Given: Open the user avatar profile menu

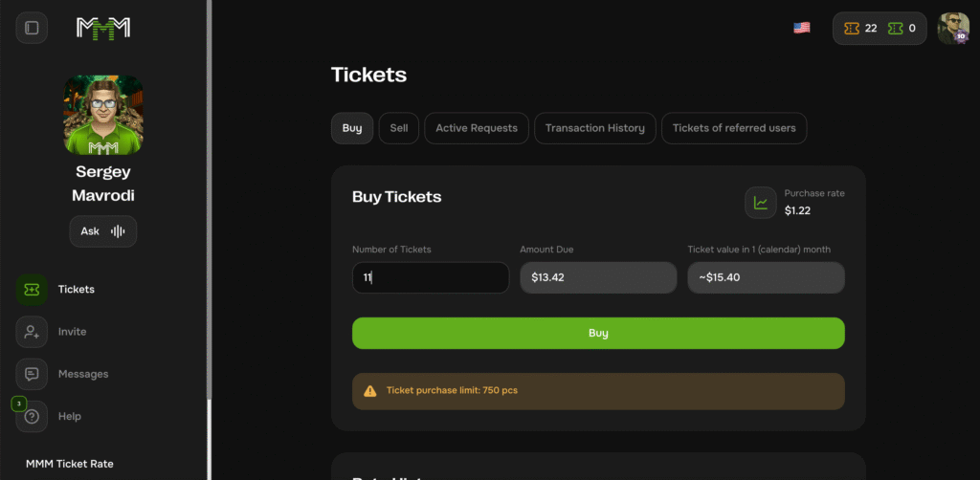Looking at the screenshot, I should coord(953,28).
